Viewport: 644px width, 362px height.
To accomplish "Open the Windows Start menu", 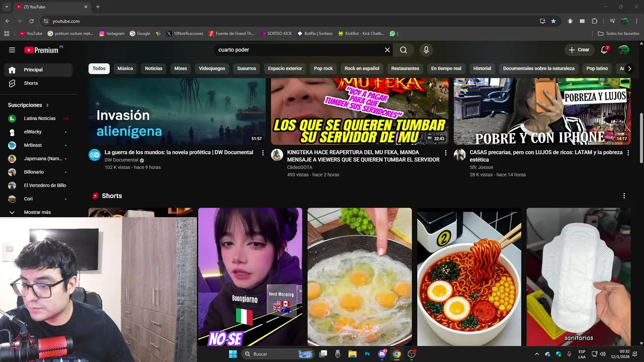I will (232, 354).
